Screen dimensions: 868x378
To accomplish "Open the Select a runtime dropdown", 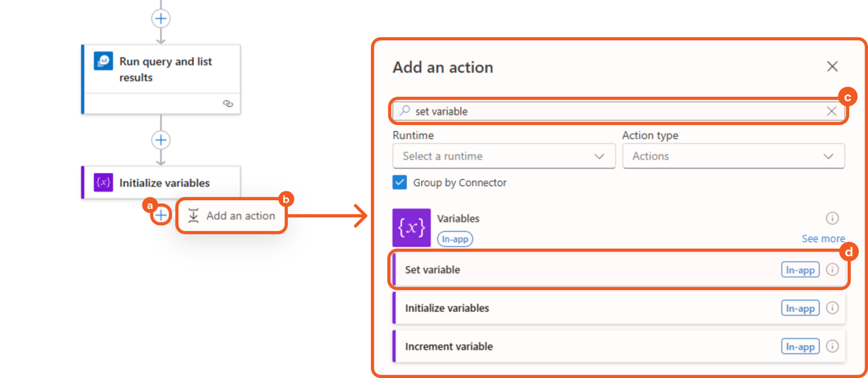I will [x=504, y=156].
